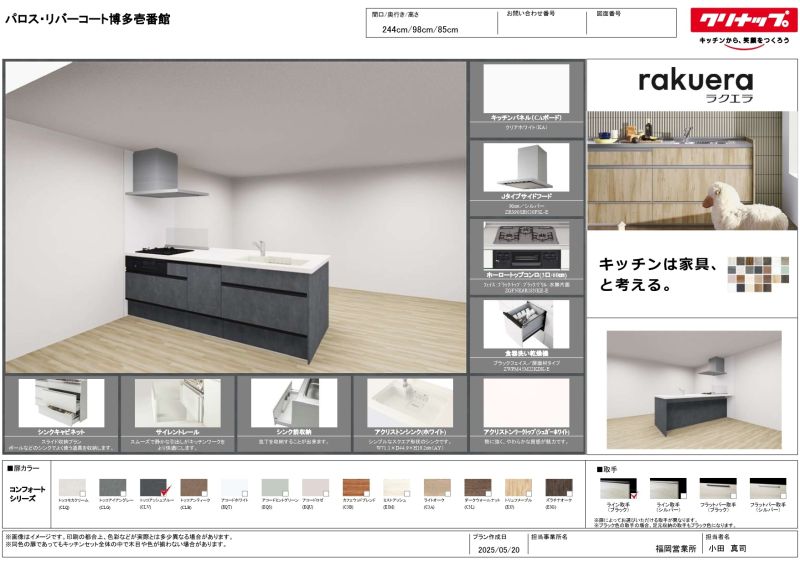The height and width of the screenshot is (566, 800).
Task: Pick the トリュフメープル light wood swatch
Action: tap(518, 487)
